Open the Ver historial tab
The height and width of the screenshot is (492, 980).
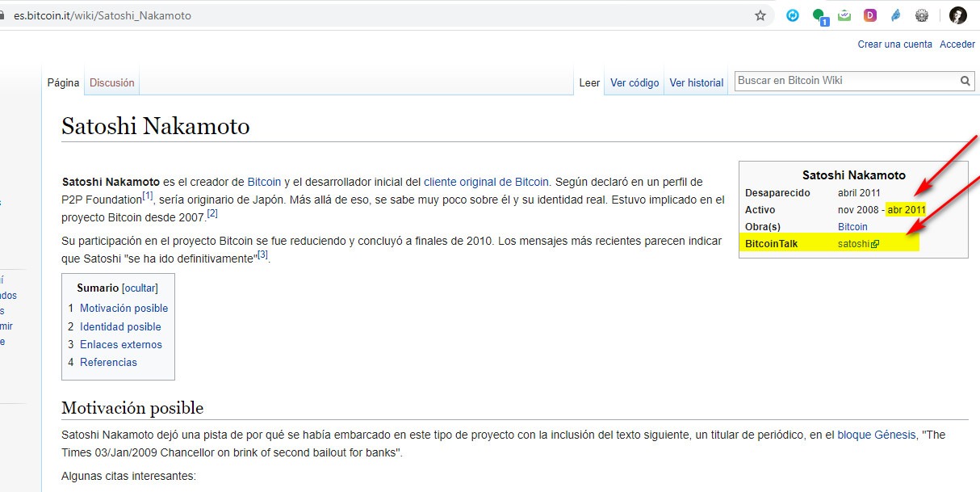coord(697,82)
